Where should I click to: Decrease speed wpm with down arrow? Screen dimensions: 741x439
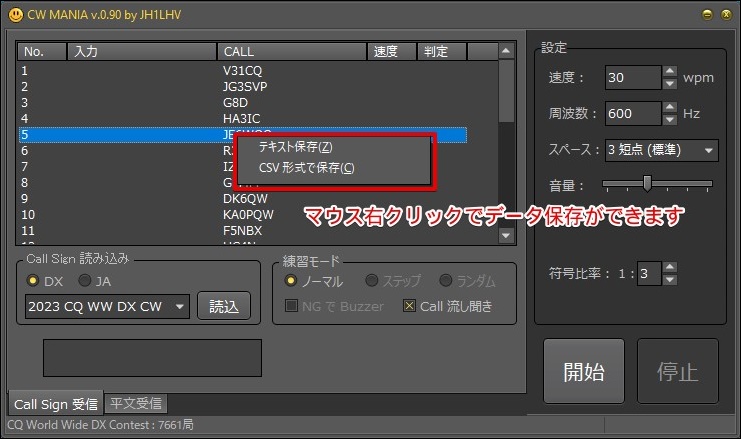click(670, 84)
